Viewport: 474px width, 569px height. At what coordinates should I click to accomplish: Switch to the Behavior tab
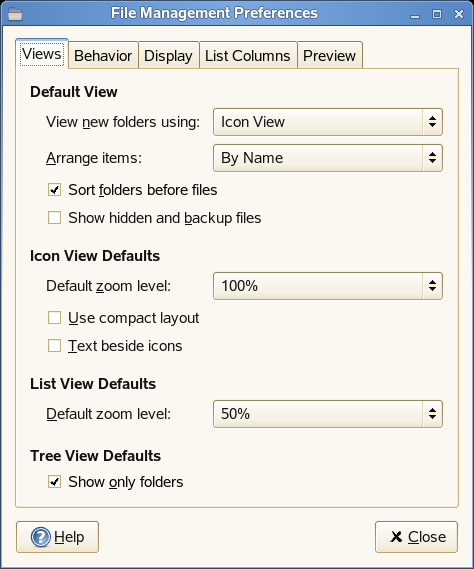(x=103, y=56)
